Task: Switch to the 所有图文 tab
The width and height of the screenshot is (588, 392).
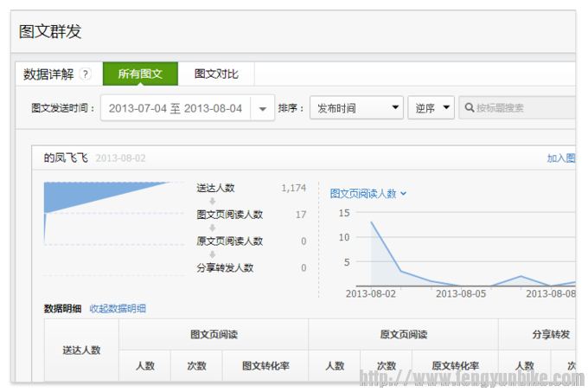Action: [140, 74]
